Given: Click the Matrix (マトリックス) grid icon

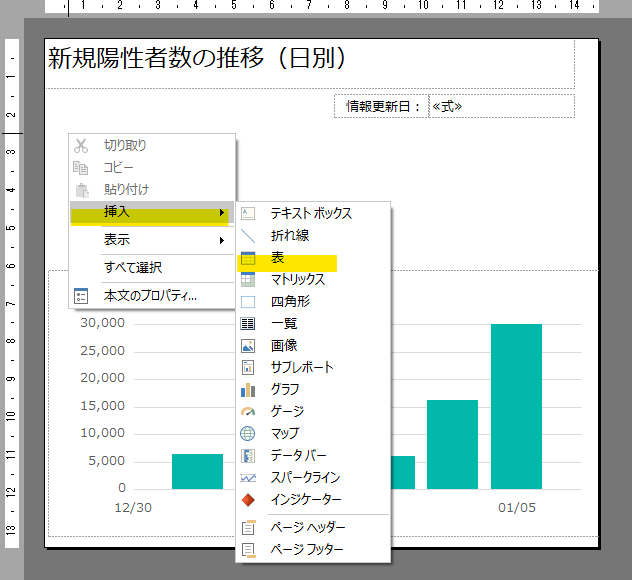Looking at the screenshot, I should click(248, 280).
